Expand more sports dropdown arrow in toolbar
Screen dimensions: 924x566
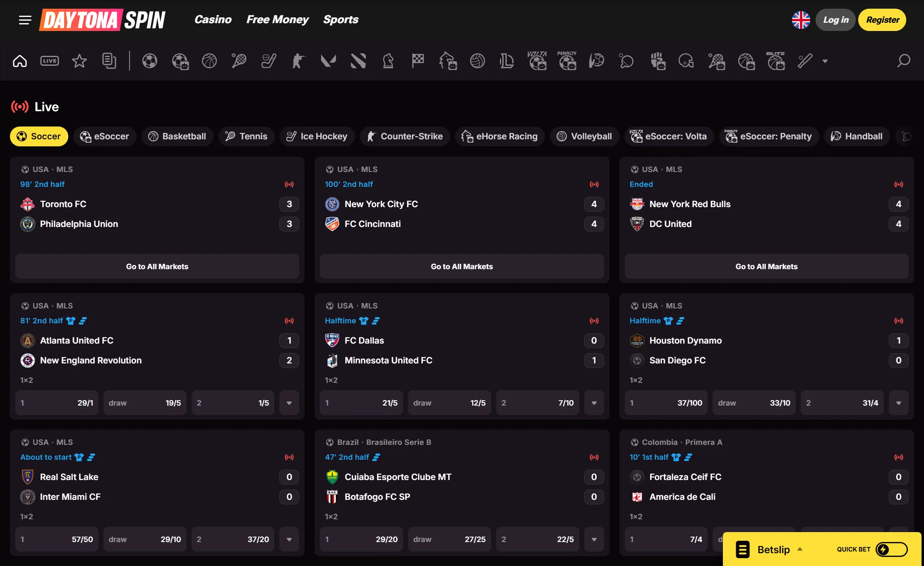click(x=825, y=61)
